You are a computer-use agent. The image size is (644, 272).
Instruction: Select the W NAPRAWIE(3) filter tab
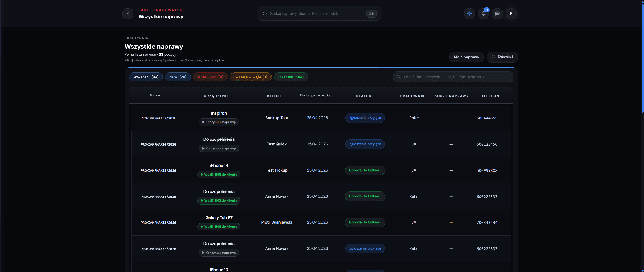point(210,77)
